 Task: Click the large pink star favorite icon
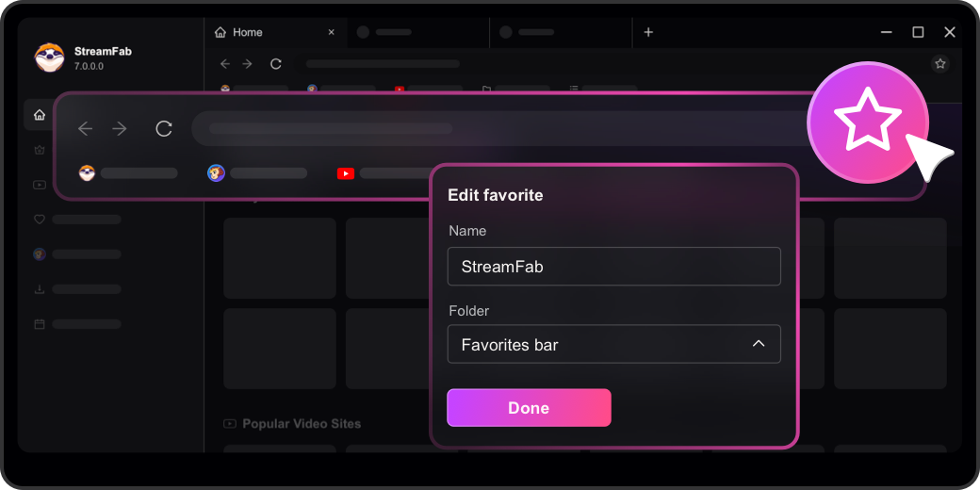[x=868, y=122]
